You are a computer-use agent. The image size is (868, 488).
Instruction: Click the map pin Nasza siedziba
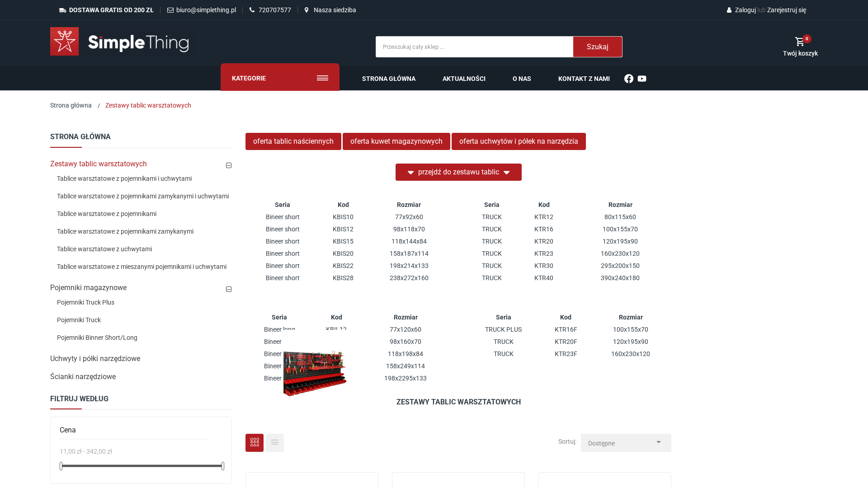(307, 10)
